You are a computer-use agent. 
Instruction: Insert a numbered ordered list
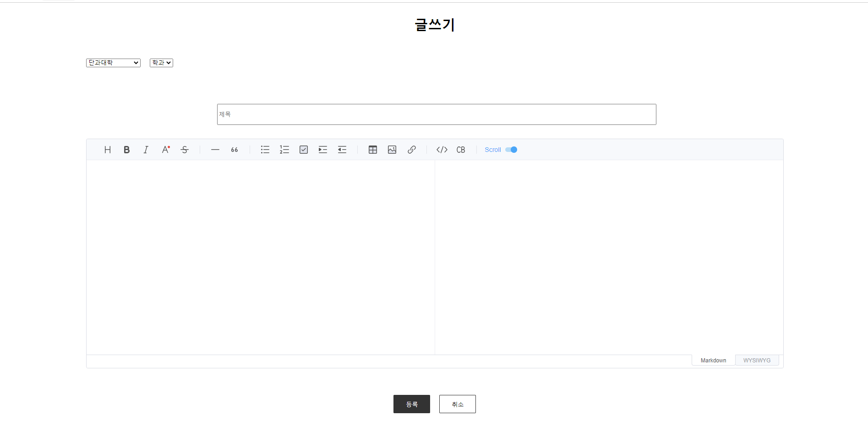point(284,150)
